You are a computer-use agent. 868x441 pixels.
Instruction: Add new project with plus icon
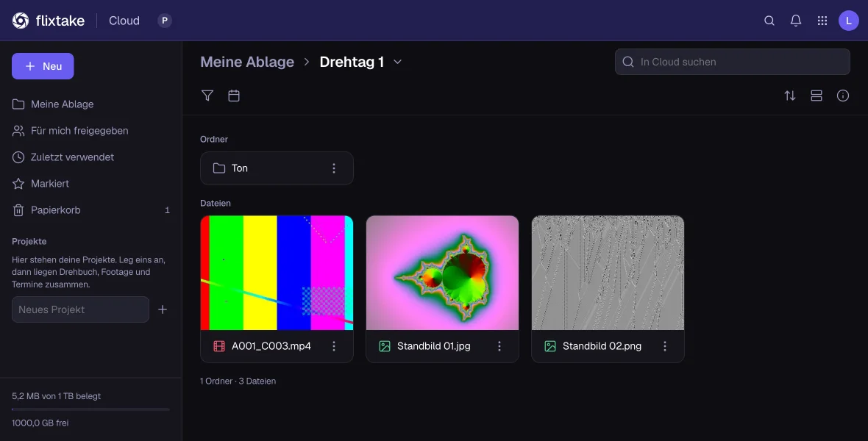(x=162, y=309)
